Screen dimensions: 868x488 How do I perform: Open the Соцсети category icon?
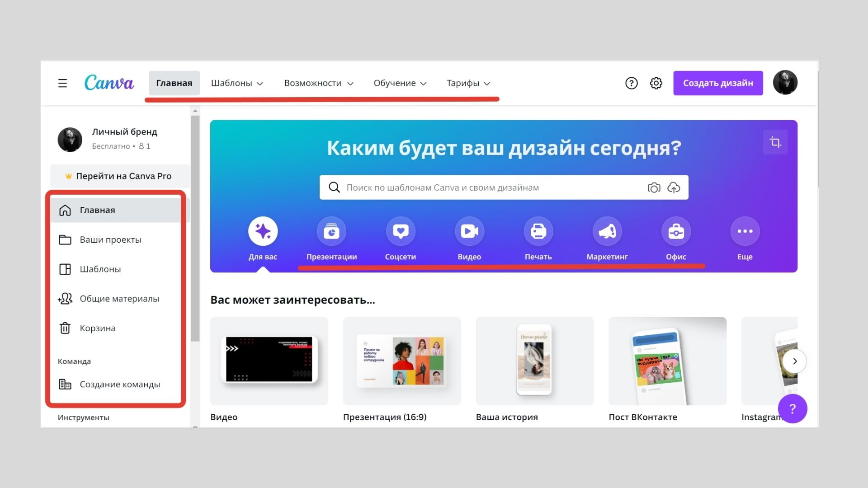point(401,231)
